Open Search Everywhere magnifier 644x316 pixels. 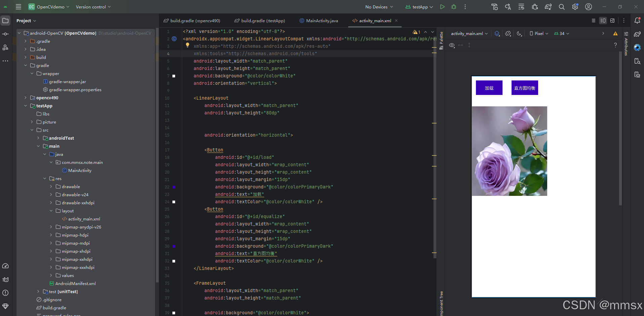pos(562,7)
